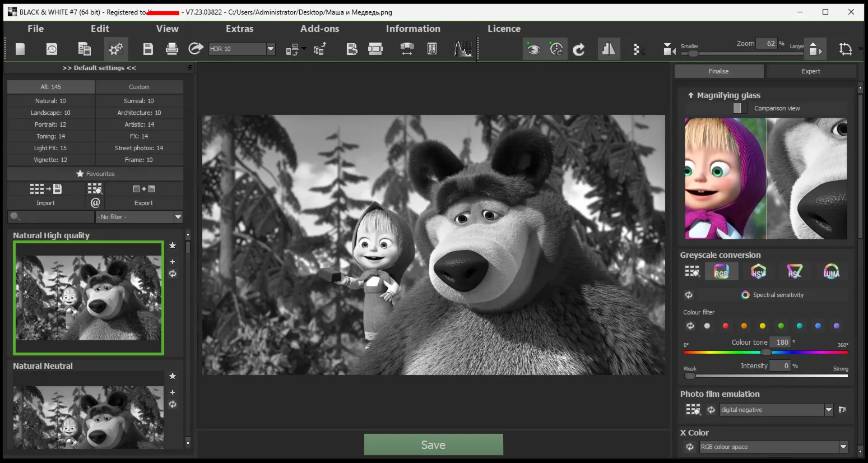Select the All: 145 preset category
868x463 pixels.
pos(51,87)
